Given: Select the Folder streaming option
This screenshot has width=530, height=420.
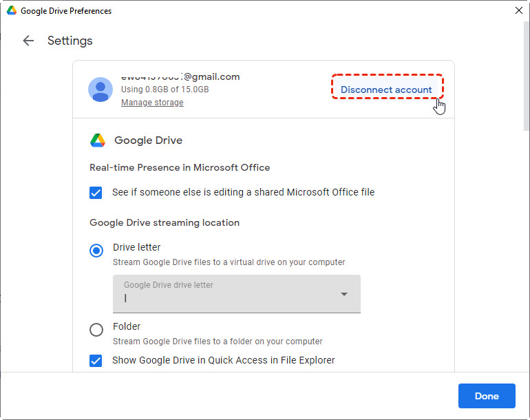Looking at the screenshot, I should (96, 329).
